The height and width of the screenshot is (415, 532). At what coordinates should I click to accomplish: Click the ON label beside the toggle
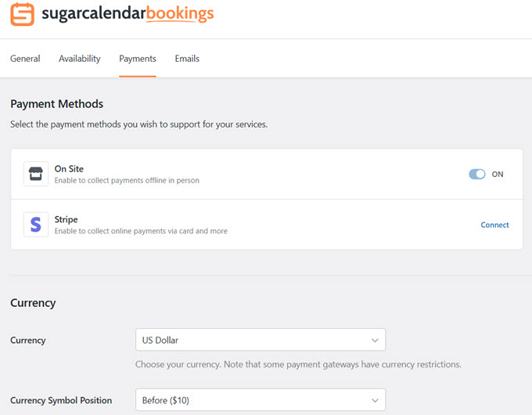(x=498, y=174)
